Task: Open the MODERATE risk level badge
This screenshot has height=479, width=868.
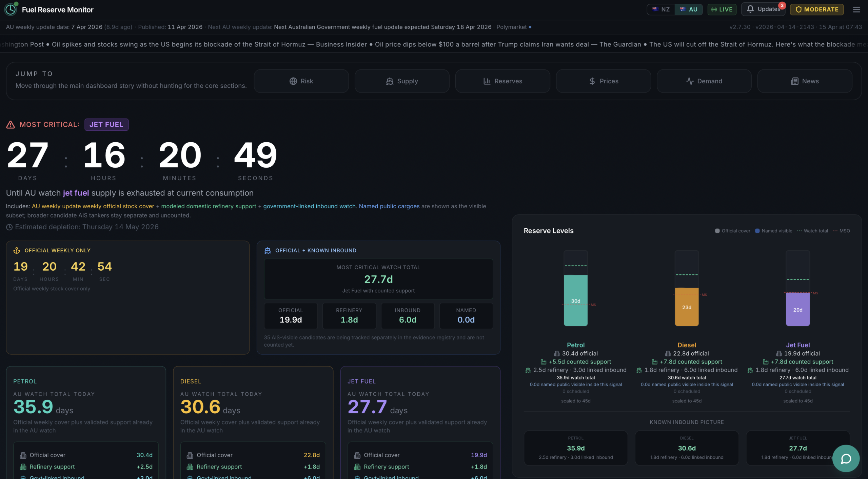Action: click(816, 9)
